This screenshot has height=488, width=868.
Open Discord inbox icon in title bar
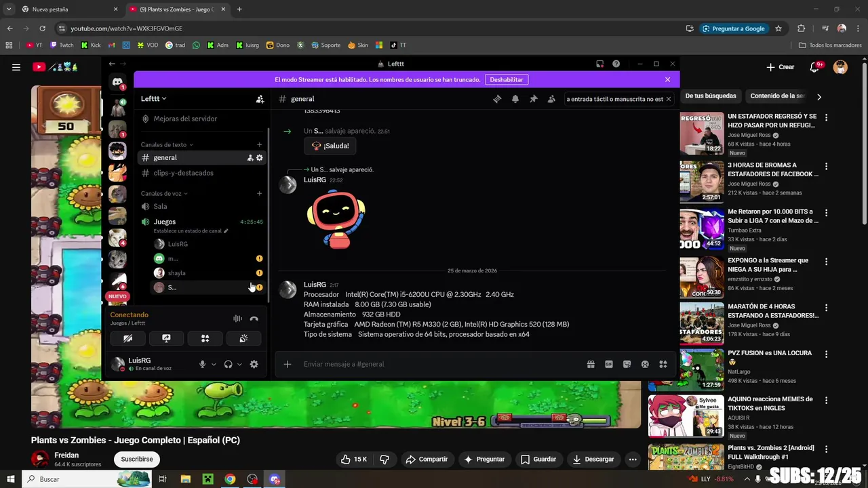tap(599, 64)
